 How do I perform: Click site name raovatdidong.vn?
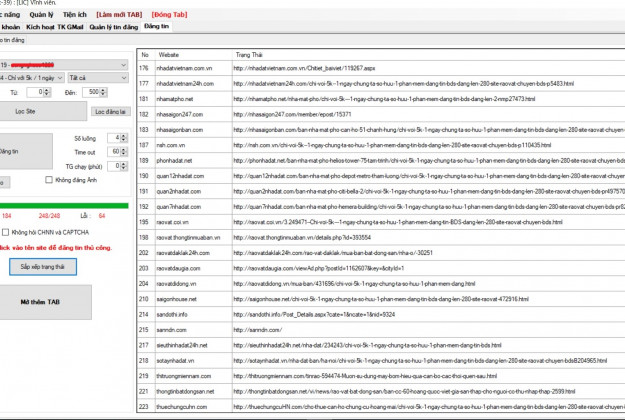tap(176, 284)
